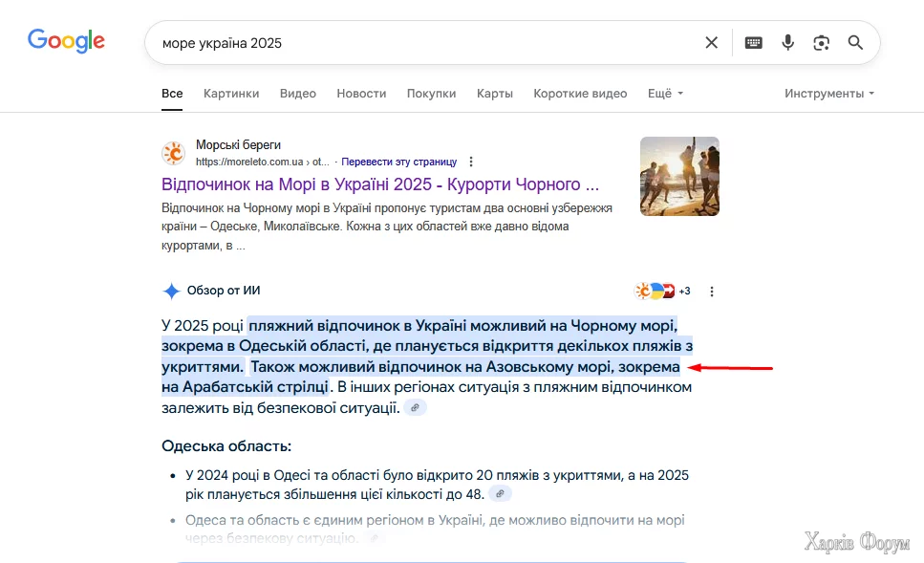The image size is (924, 563).
Task: Show AI overview source icons +3
Action: (662, 291)
